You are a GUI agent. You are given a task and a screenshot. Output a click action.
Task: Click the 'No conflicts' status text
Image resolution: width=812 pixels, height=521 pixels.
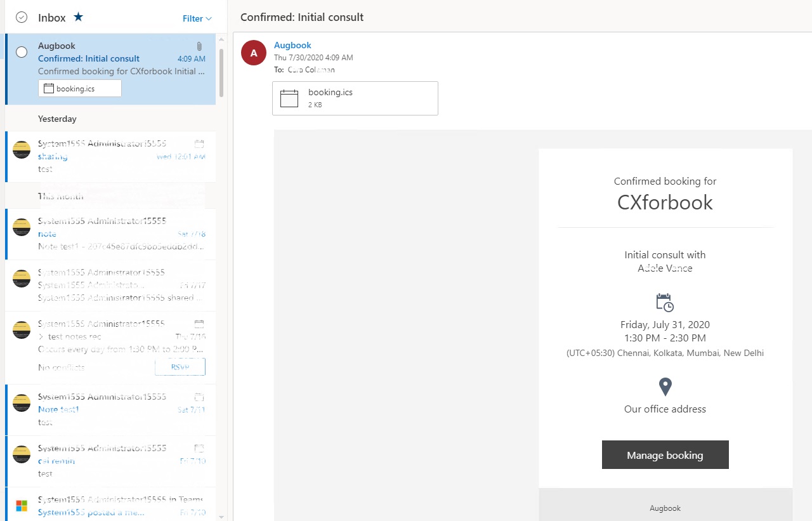(62, 367)
